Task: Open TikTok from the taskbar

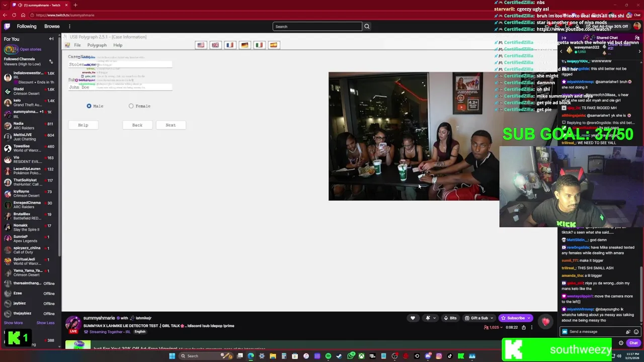Action: click(450, 356)
